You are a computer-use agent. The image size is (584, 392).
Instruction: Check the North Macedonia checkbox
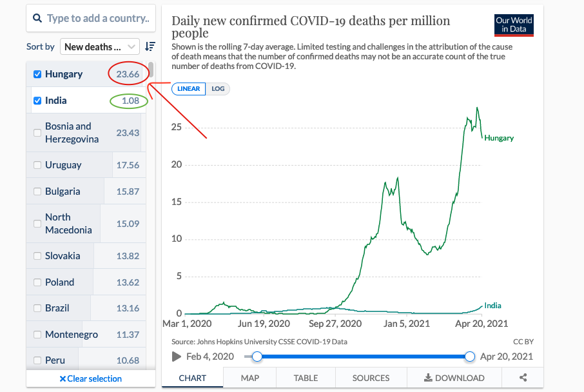point(37,224)
